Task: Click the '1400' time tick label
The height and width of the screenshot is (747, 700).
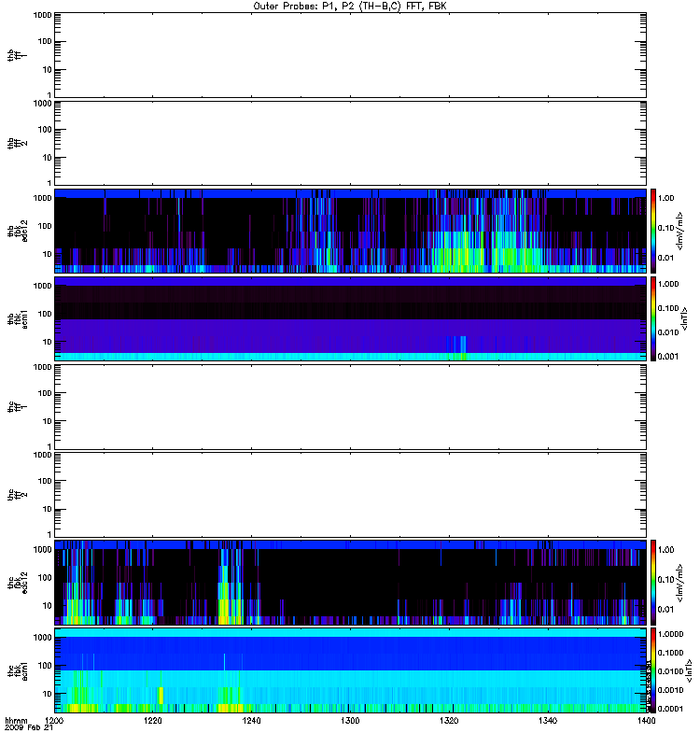Action: (x=646, y=721)
